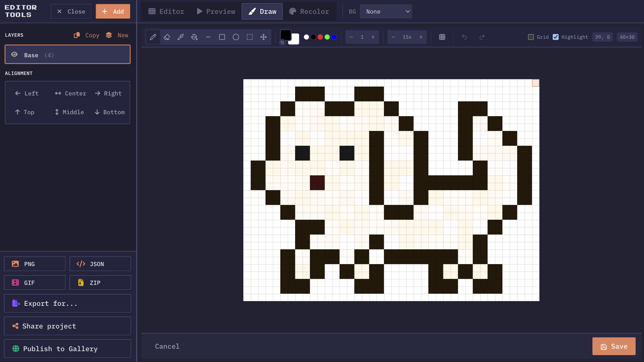Click the highlighted top-right canvas pixel
This screenshot has height=362, width=644.
535,83
